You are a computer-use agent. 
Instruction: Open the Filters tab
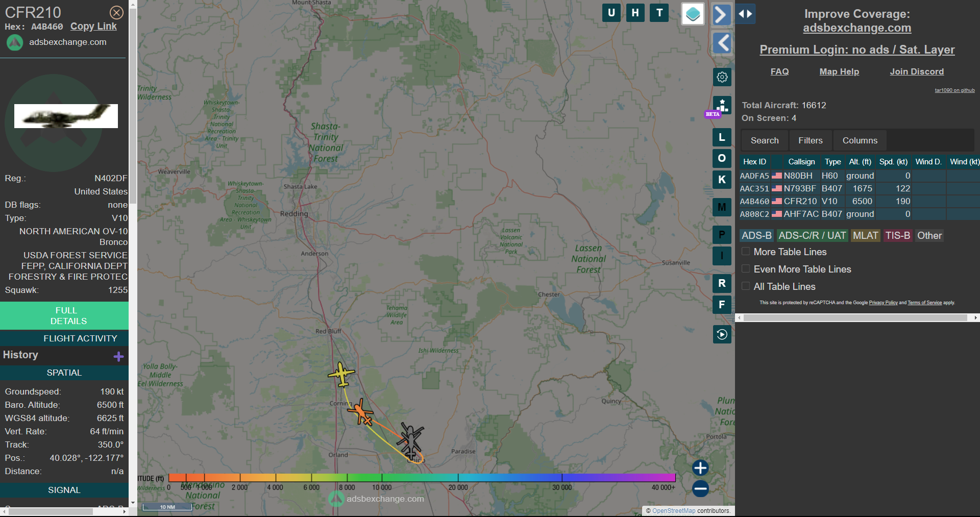811,140
